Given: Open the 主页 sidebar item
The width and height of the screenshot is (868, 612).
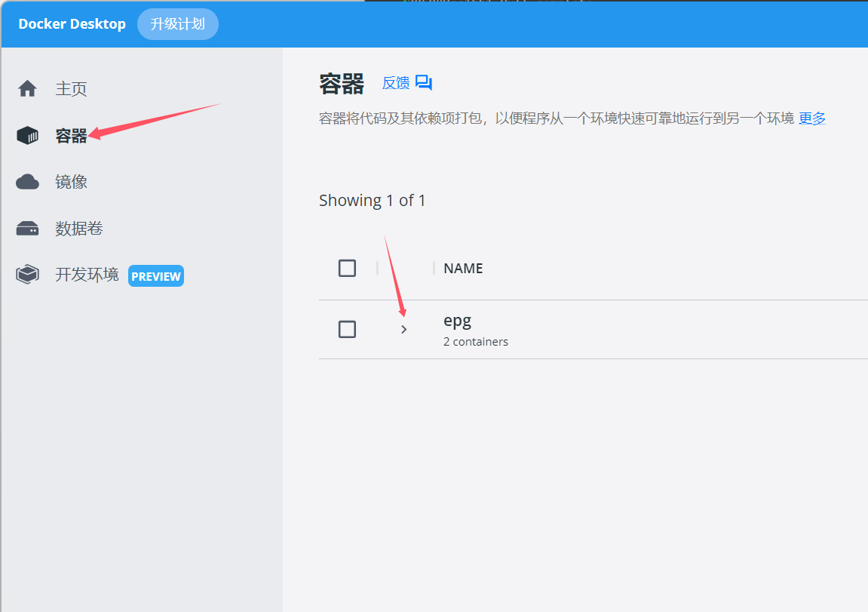Looking at the screenshot, I should coord(71,88).
